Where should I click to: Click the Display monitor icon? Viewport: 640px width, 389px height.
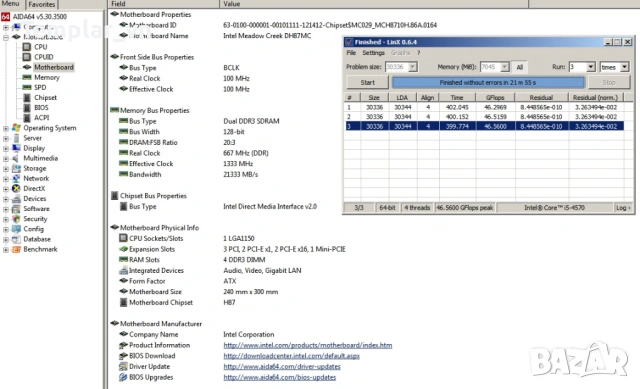pyautogui.click(x=16, y=148)
